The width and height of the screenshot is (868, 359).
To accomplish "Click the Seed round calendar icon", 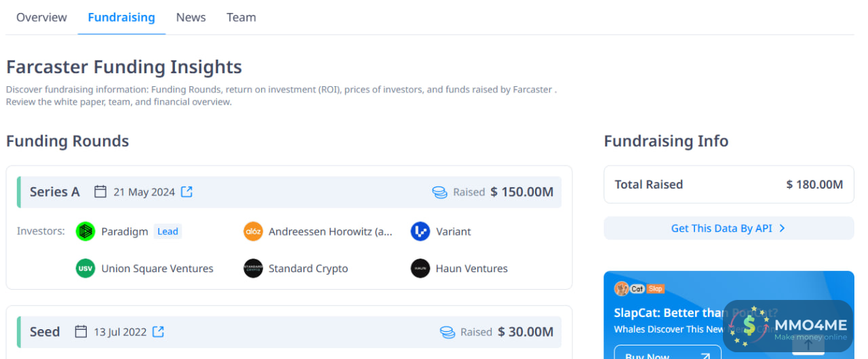I will coord(81,332).
